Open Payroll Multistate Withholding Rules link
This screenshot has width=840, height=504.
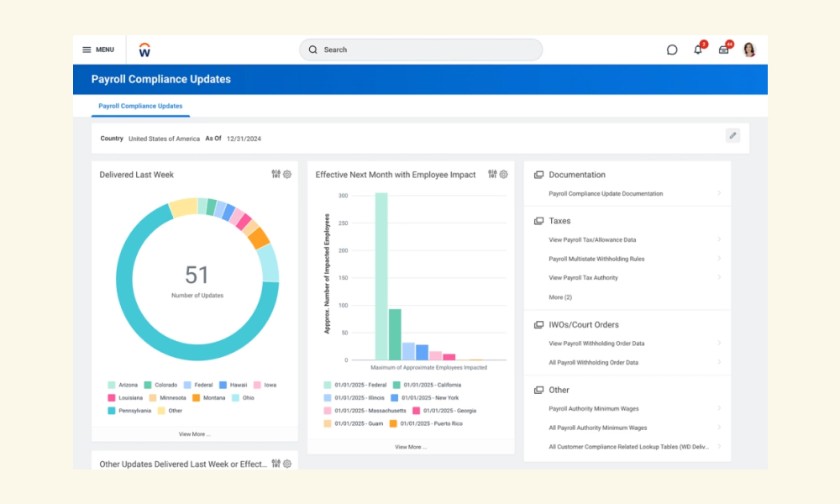(596, 259)
